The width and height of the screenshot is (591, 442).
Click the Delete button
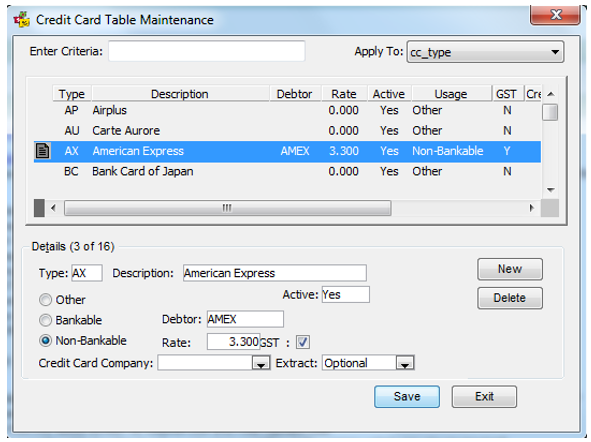tap(510, 298)
